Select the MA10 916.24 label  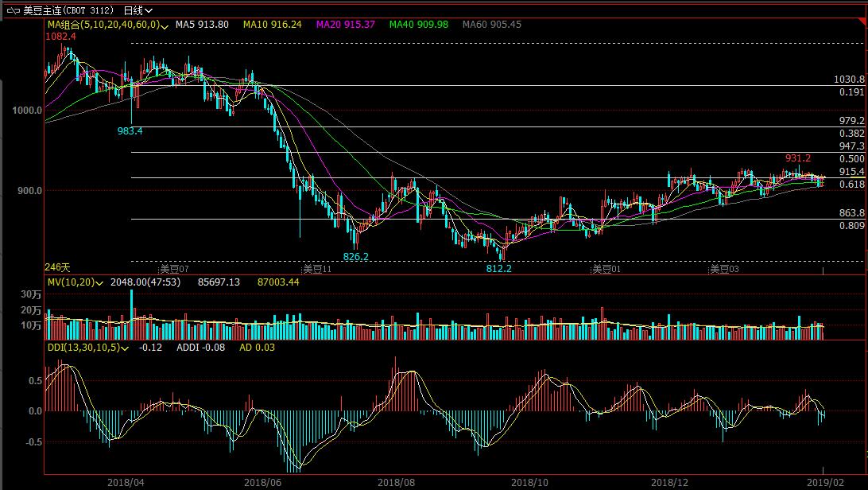[272, 25]
